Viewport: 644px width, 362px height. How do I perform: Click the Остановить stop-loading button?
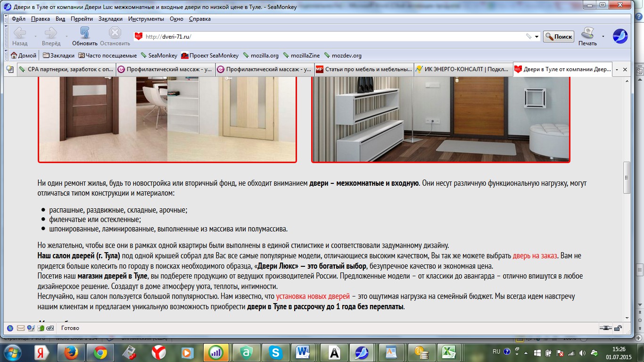point(115,36)
